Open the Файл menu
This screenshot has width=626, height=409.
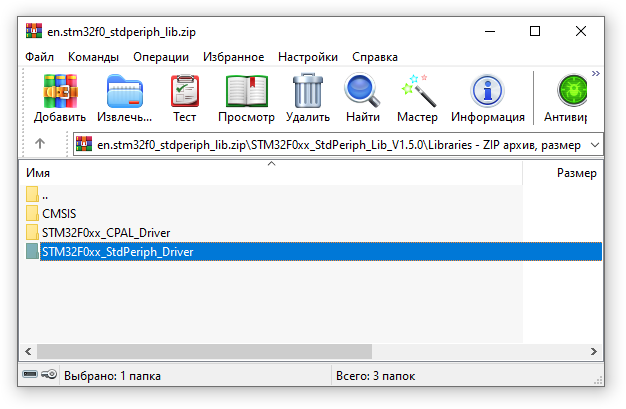click(x=40, y=57)
